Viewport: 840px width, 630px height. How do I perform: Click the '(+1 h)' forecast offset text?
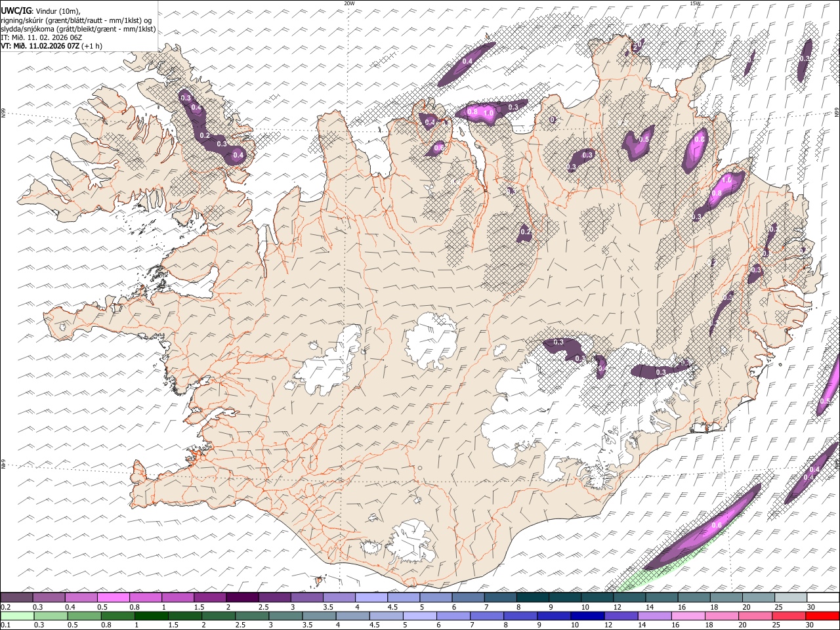coord(93,46)
